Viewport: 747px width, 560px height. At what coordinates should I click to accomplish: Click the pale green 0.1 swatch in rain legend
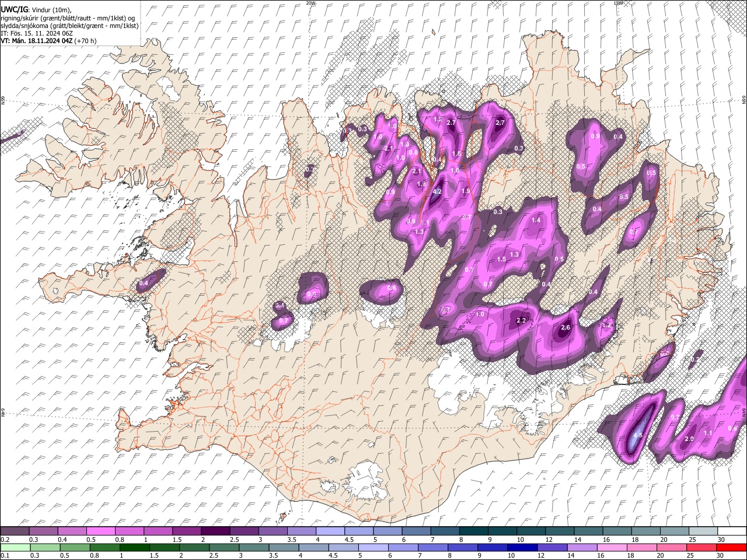[15, 548]
